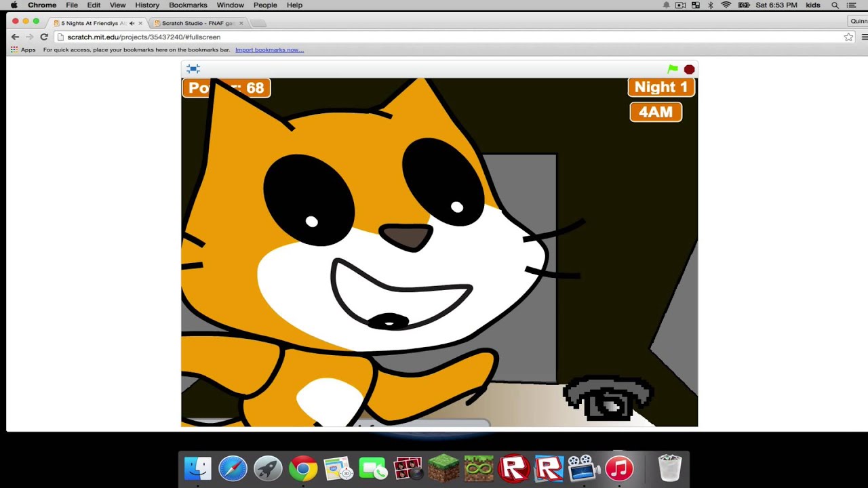The height and width of the screenshot is (488, 868).
Task: Open the tilted Roblox Studio icon
Action: click(x=549, y=468)
